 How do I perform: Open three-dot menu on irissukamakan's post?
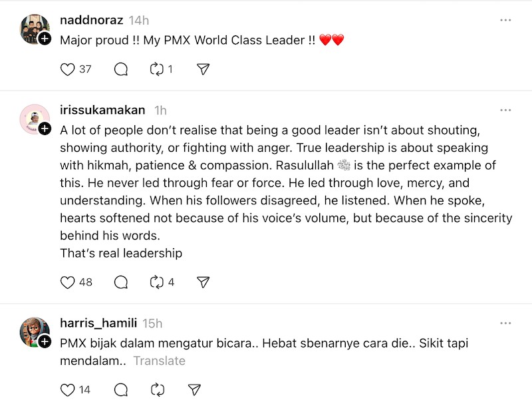pyautogui.click(x=505, y=110)
